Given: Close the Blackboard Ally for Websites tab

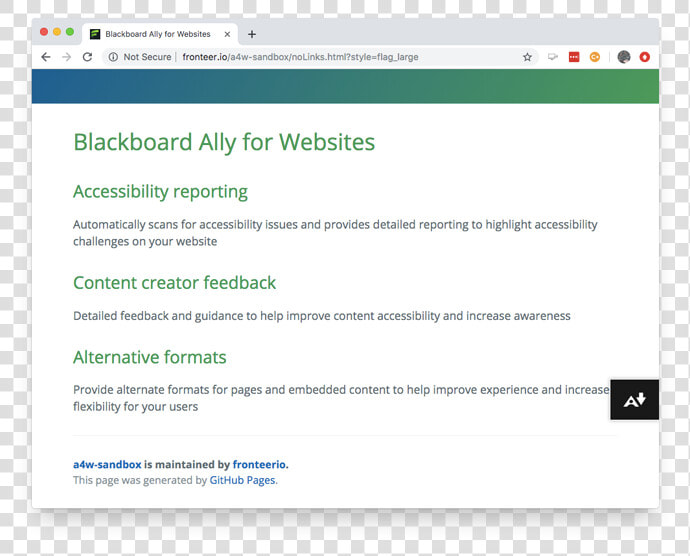Looking at the screenshot, I should point(227,34).
